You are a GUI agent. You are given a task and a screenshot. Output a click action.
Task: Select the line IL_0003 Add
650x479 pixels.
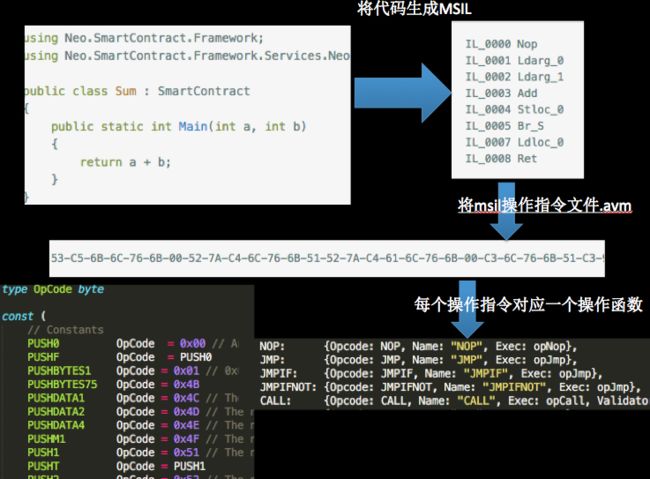501,93
